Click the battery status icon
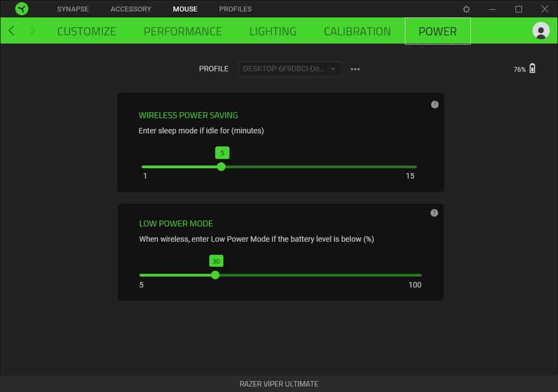The image size is (558, 392). click(532, 68)
